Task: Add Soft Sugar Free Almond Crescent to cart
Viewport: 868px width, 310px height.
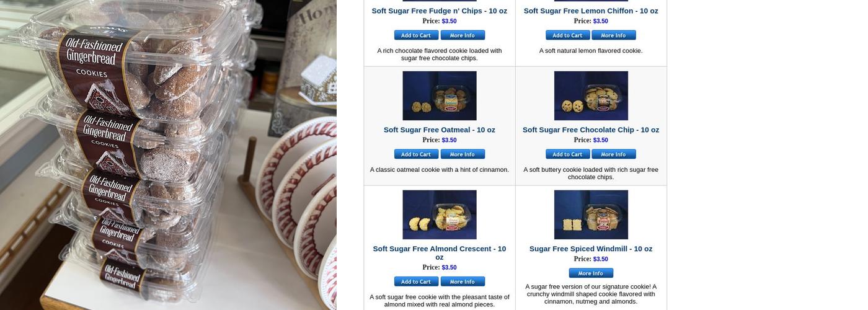Action: point(416,281)
